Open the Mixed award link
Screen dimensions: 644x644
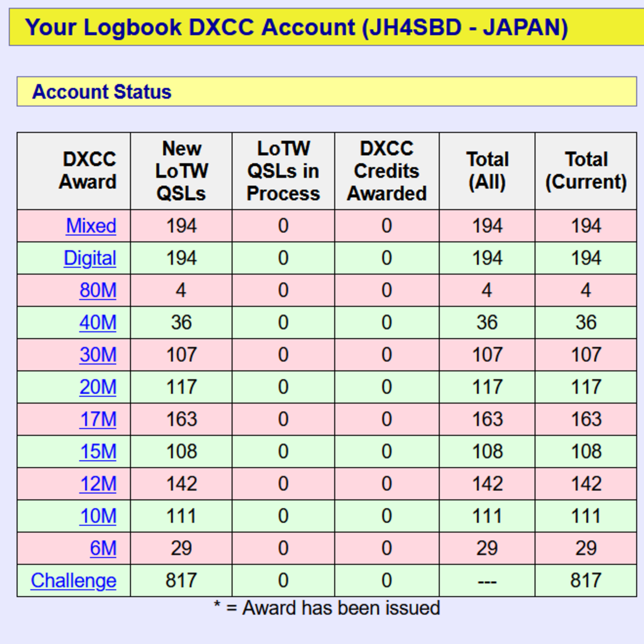click(x=91, y=226)
